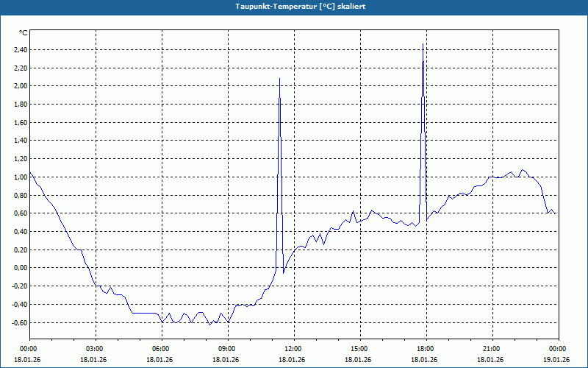Click the 18.01.26 date under 06:00

pyautogui.click(x=159, y=360)
